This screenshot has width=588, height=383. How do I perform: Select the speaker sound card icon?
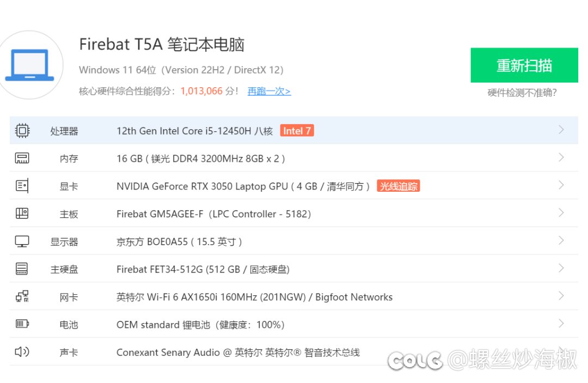pyautogui.click(x=22, y=352)
